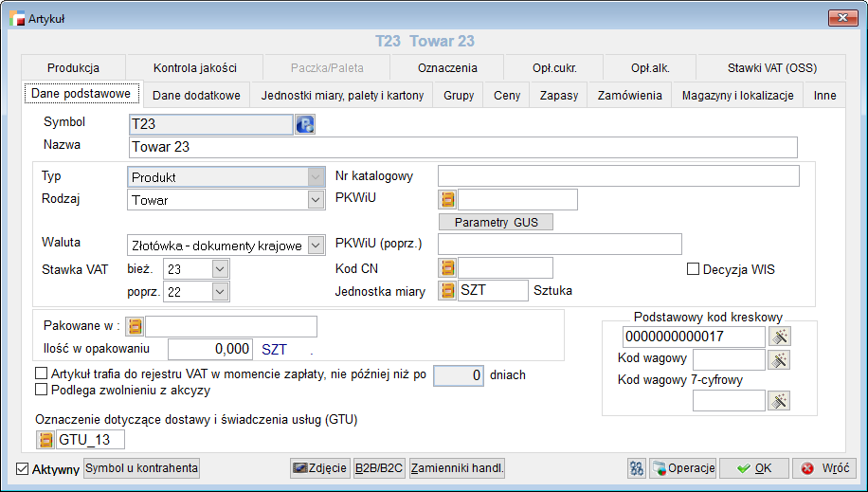Uncheck the Aktywny checkbox
This screenshot has width=868, height=492.
(x=23, y=468)
